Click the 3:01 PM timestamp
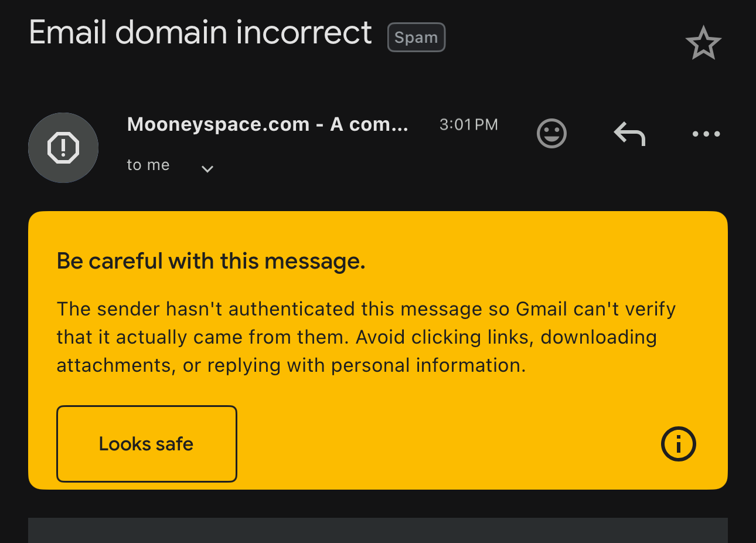 (468, 125)
